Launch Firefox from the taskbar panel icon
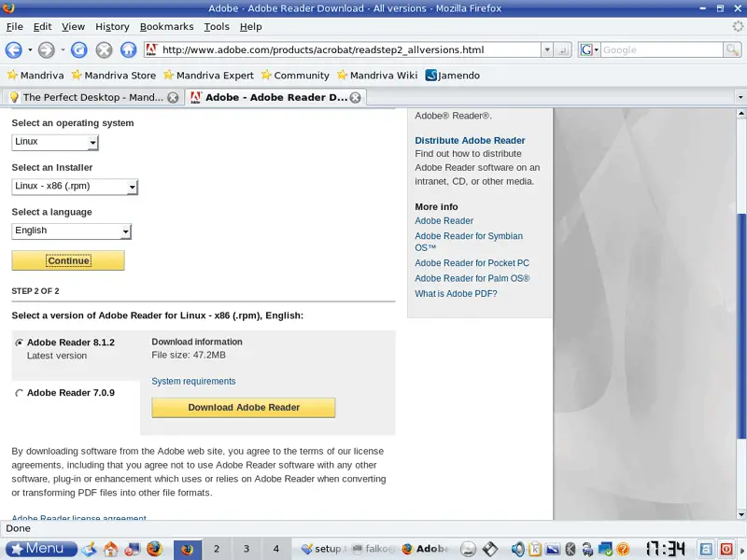This screenshot has width=747, height=560. 154,549
